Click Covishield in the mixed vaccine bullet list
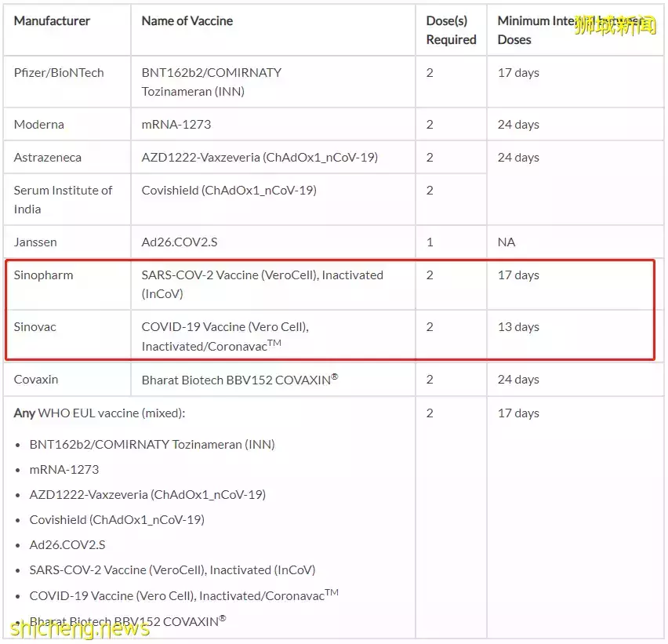The height and width of the screenshot is (644, 668). point(117,520)
